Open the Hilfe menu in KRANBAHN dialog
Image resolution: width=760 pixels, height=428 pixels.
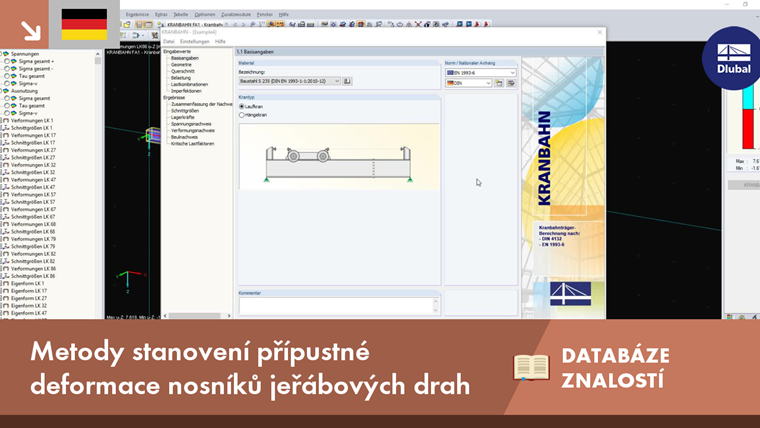(221, 42)
